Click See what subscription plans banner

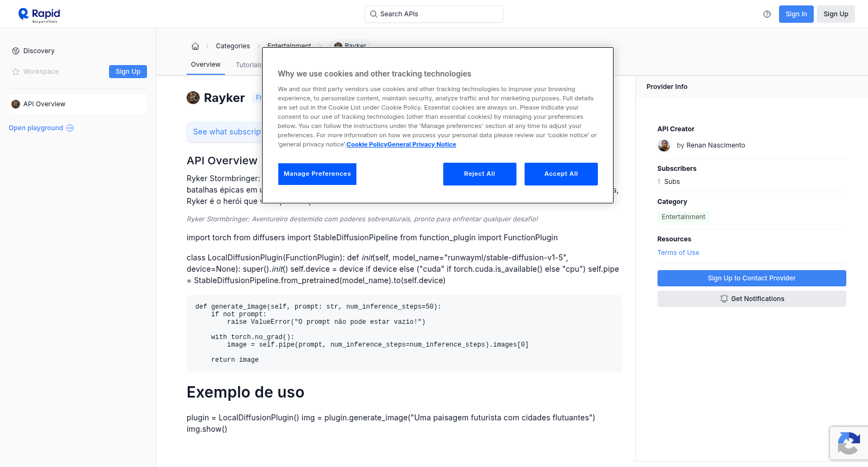coord(225,132)
